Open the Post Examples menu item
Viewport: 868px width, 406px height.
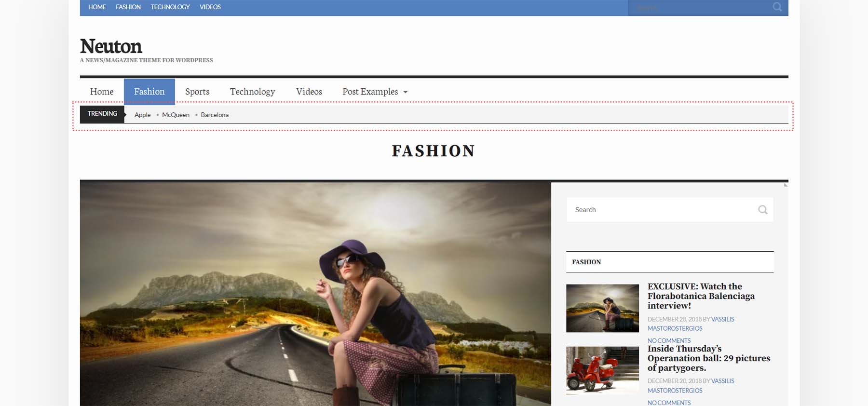point(370,92)
